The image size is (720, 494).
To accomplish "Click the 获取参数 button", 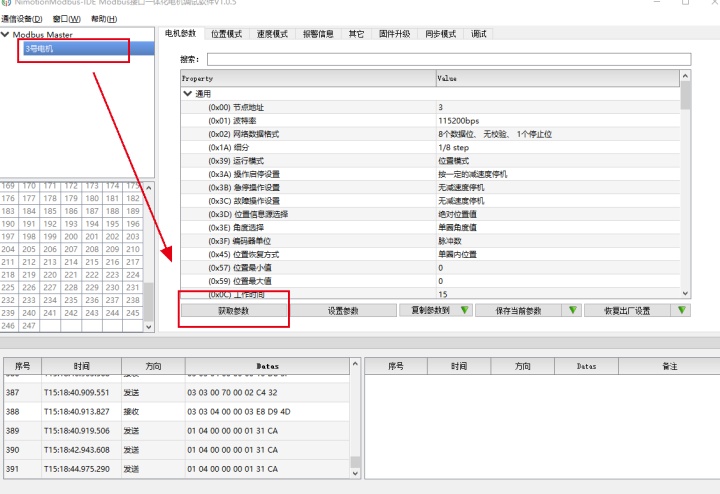I will [234, 311].
